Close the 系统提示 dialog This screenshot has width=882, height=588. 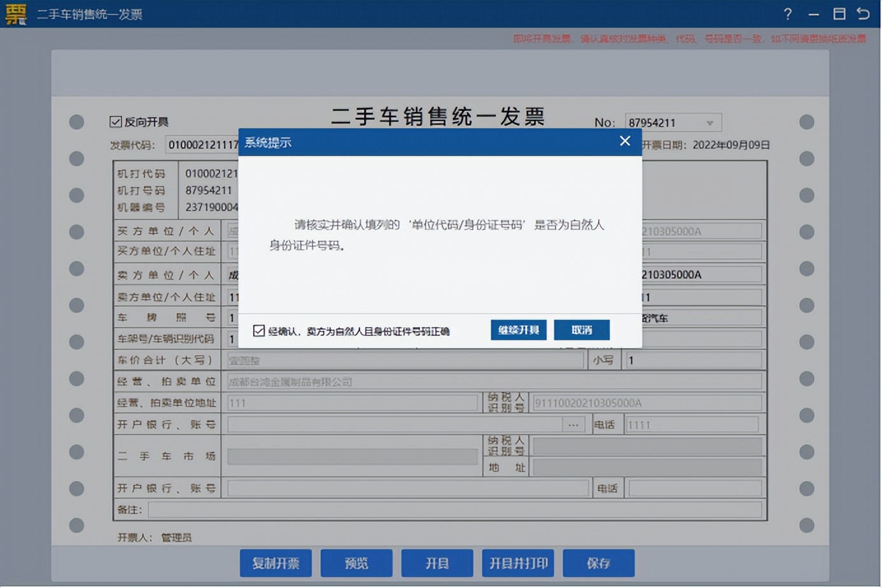[x=624, y=141]
